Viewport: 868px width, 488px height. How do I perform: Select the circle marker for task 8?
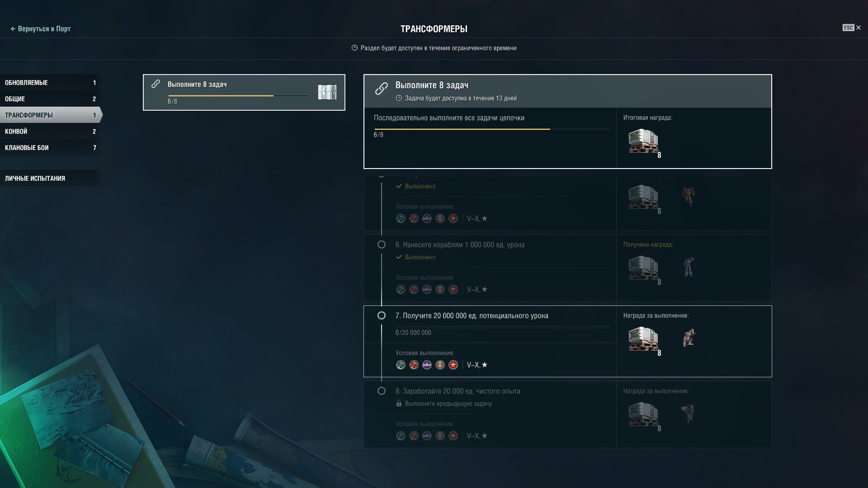click(x=382, y=391)
